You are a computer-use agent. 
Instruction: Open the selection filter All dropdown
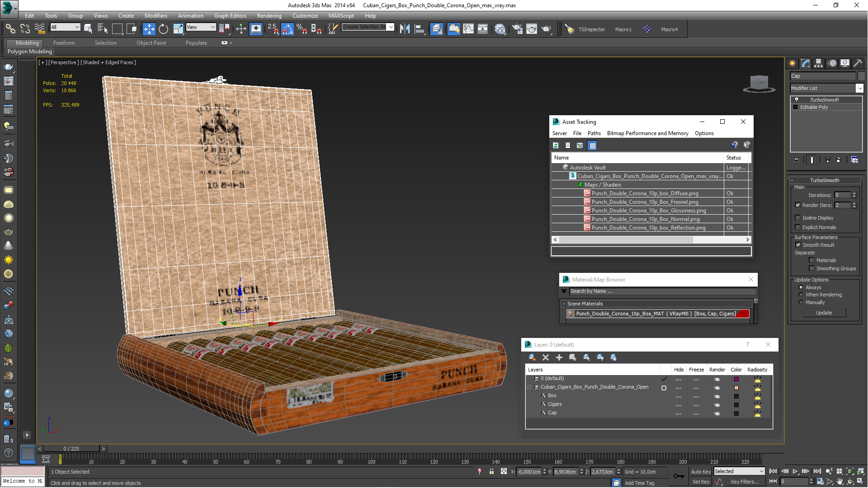tap(65, 27)
